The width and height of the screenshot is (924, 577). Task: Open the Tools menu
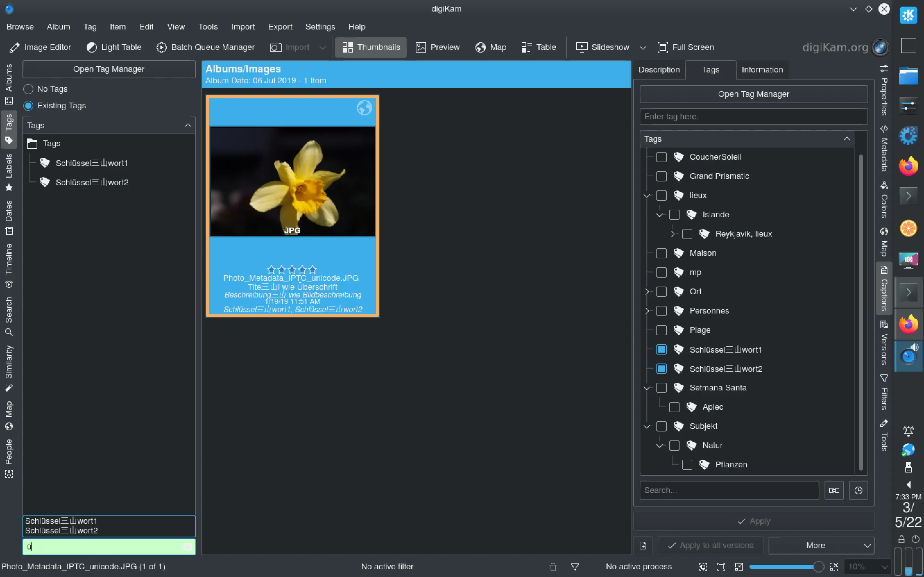208,27
